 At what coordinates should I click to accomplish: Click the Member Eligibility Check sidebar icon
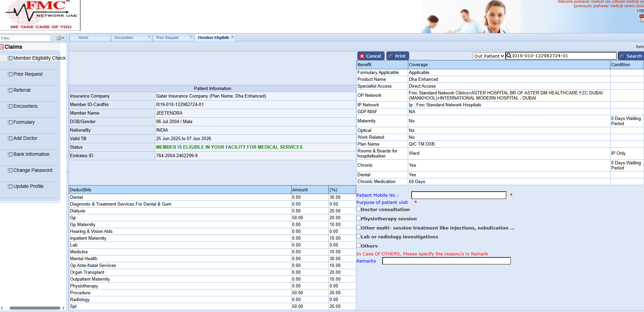click(x=10, y=58)
